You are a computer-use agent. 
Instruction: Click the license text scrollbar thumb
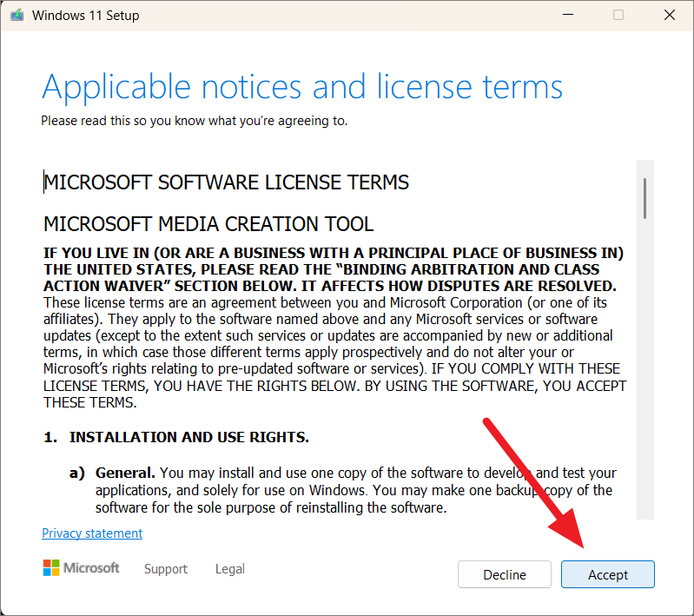[x=644, y=198]
